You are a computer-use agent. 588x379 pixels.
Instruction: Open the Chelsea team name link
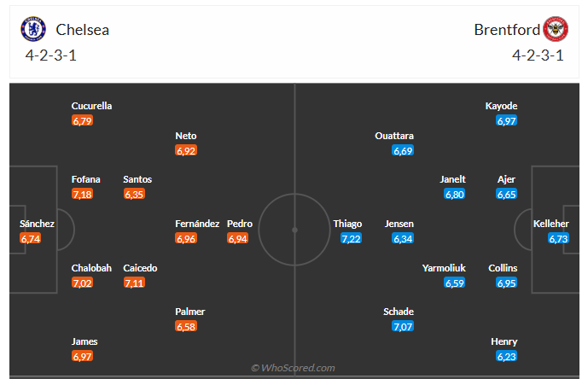tap(83, 30)
